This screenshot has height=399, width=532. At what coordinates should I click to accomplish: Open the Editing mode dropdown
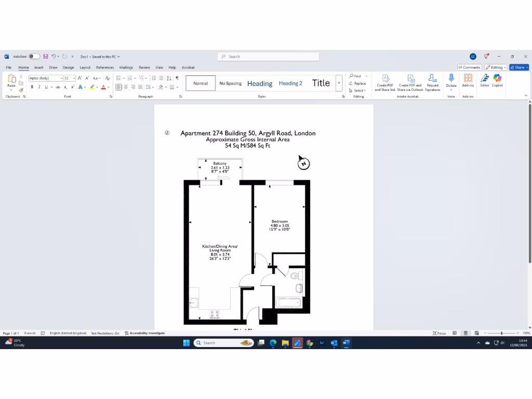coord(496,68)
